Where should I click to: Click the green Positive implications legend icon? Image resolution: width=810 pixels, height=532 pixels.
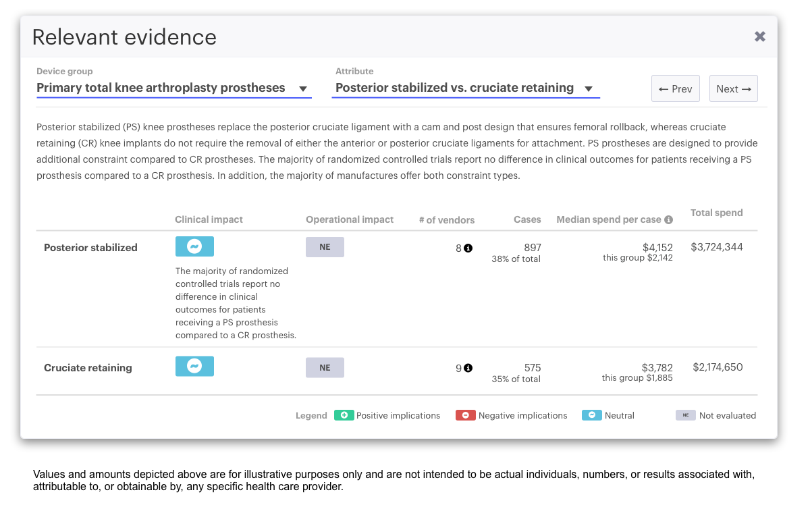344,415
